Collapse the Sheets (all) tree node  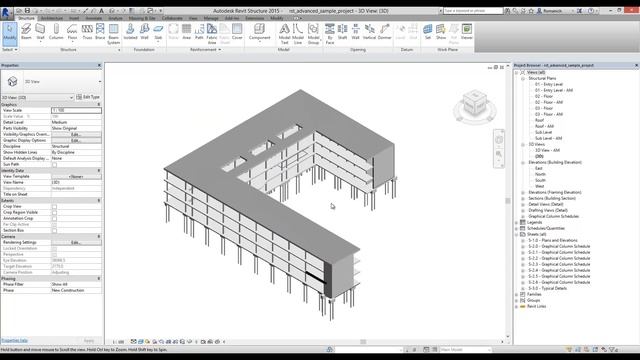[x=517, y=235]
